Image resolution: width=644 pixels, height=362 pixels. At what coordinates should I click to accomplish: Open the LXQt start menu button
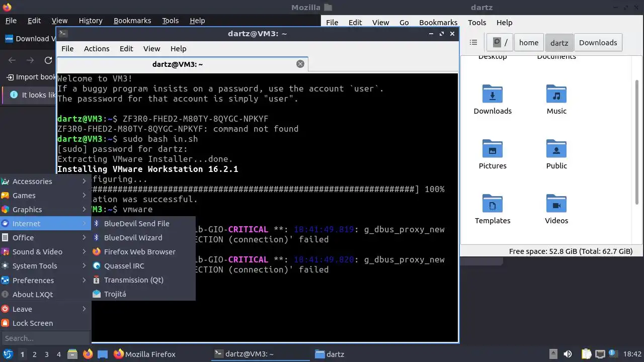coord(8,354)
